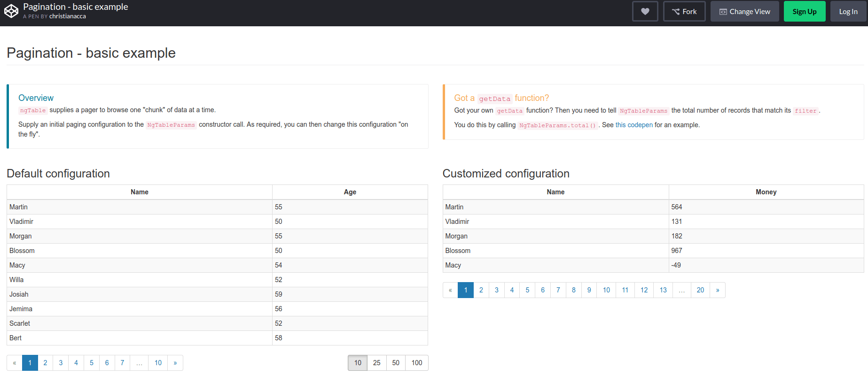The height and width of the screenshot is (391, 868).
Task: Jump to page 10 in default table
Action: [158, 363]
